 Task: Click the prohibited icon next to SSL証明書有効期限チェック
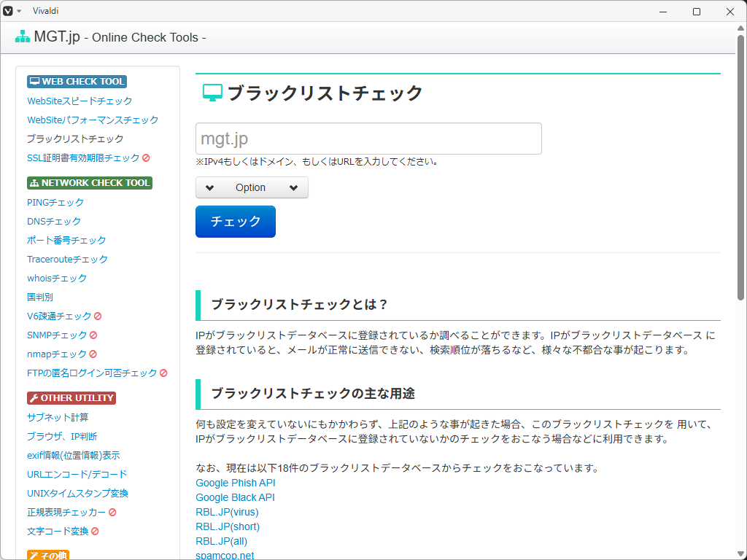click(x=146, y=157)
